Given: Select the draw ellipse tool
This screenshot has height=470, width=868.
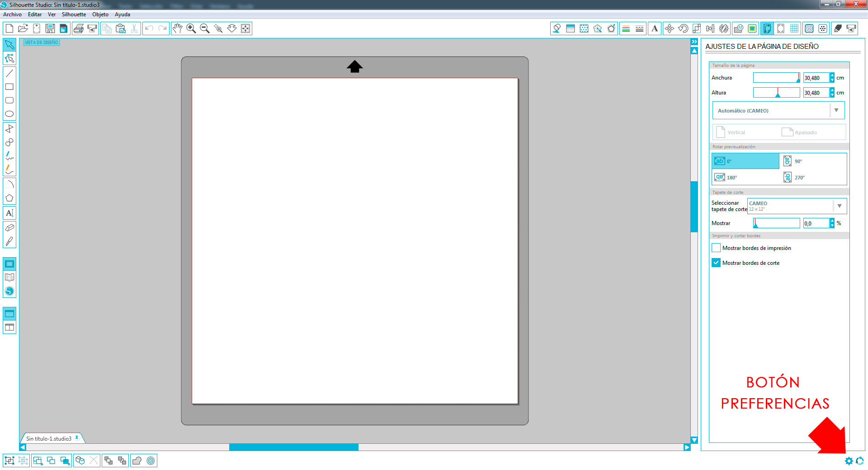Looking at the screenshot, I should [x=9, y=114].
